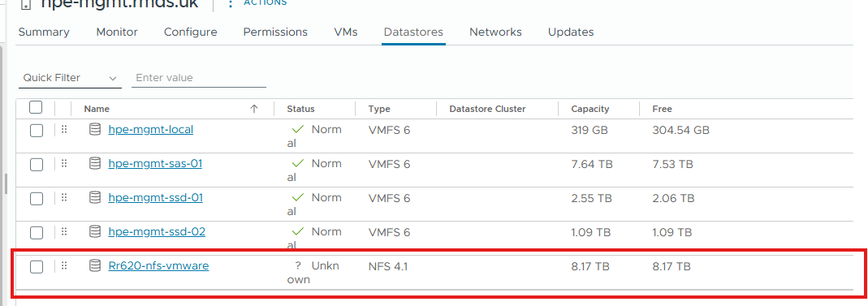Viewport: 868px width, 306px height.
Task: Click the 319 GB capacity value
Action: coord(589,131)
